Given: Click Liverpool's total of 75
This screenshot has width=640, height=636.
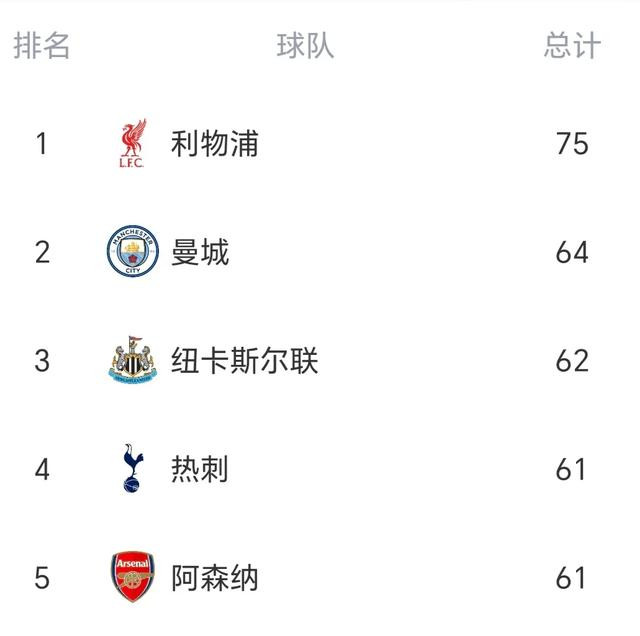Looking at the screenshot, I should tap(572, 144).
